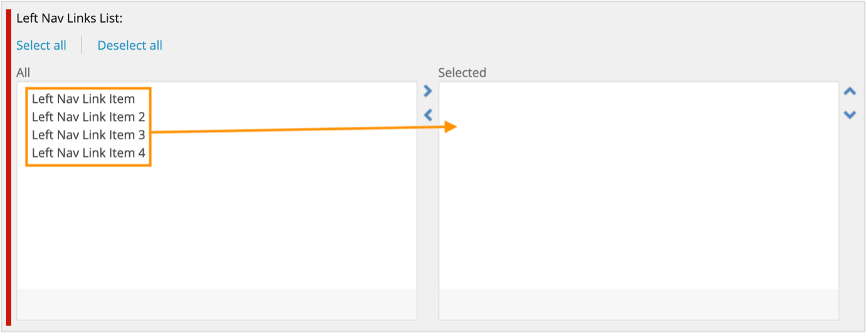Click the right-pointing add arrow icon
Screen dimensions: 868x335
tap(428, 92)
